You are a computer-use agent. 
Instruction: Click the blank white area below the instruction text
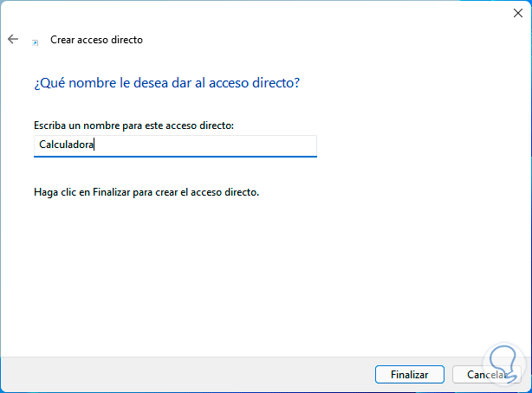click(260, 277)
